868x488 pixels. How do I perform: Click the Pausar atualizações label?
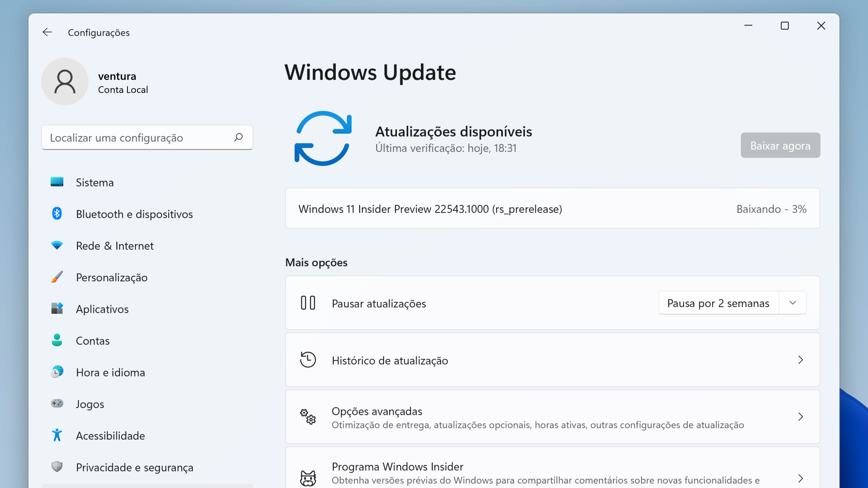[379, 304]
